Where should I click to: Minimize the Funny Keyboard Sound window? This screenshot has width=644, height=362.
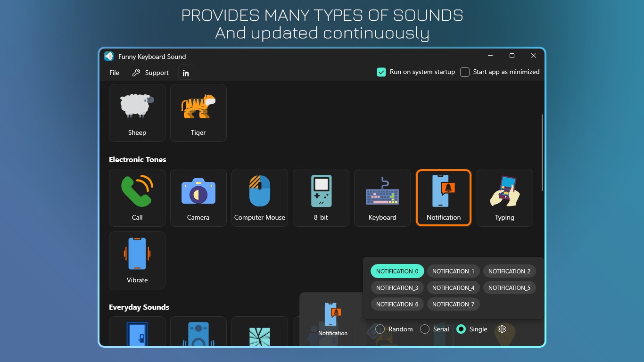pyautogui.click(x=490, y=56)
